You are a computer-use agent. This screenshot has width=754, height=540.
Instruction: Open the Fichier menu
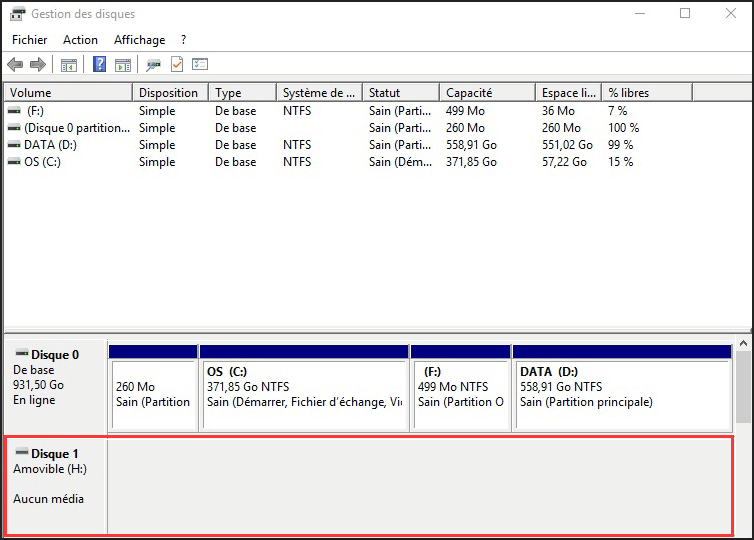coord(29,40)
